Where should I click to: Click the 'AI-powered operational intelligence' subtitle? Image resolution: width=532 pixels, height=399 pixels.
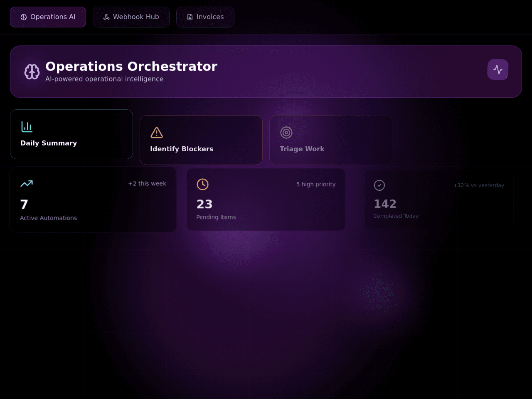pos(104,79)
